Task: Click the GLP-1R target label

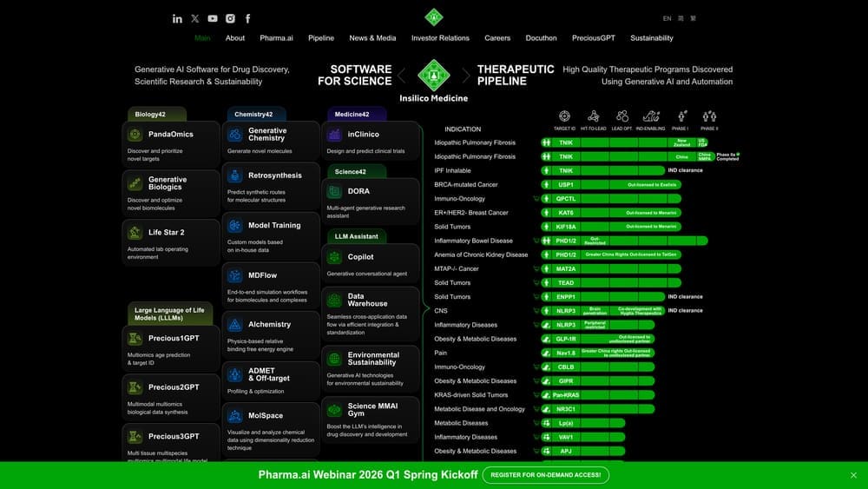Action: tap(566, 339)
